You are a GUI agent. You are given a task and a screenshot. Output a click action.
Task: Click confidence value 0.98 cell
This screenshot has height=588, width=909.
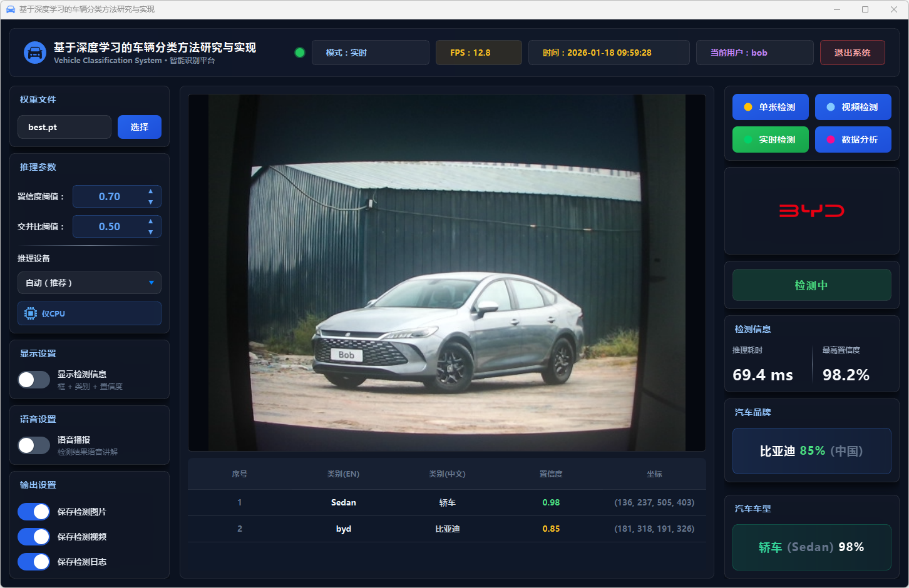[x=551, y=502]
